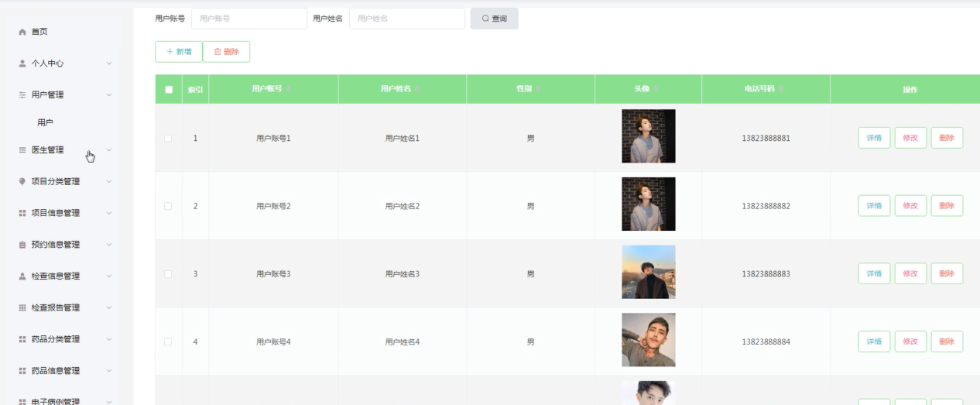Image resolution: width=980 pixels, height=405 pixels.
Task: Click the icon beside 项目分类管理
Action: pos(22,182)
